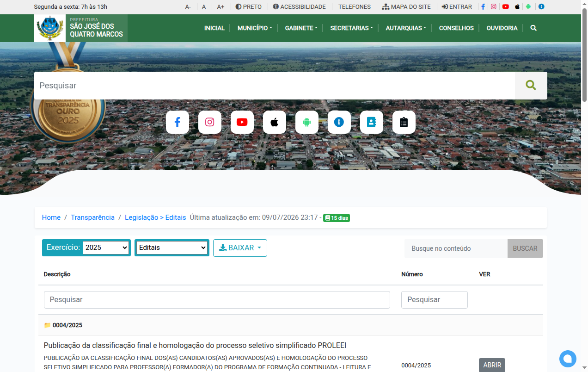Click ABRIR for edital 0004/2025
588x372 pixels.
pos(492,365)
